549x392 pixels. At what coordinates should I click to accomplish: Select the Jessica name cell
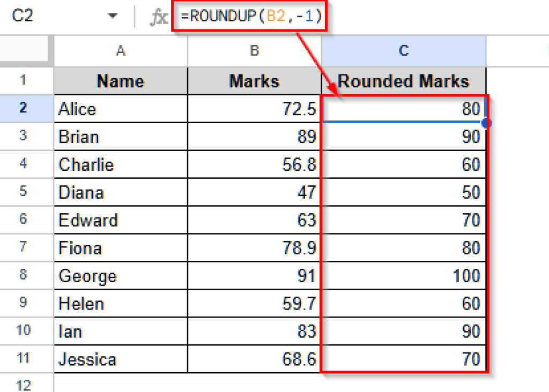click(x=121, y=359)
